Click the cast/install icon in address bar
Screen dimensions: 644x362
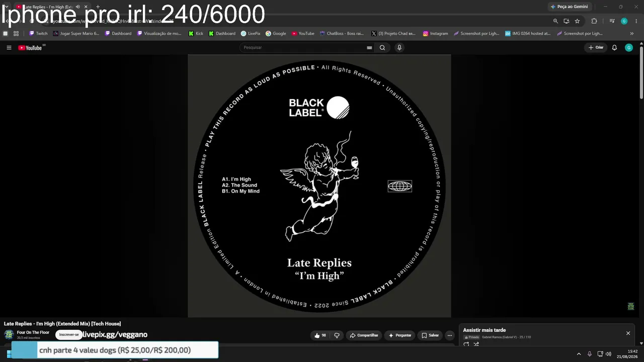pyautogui.click(x=567, y=21)
